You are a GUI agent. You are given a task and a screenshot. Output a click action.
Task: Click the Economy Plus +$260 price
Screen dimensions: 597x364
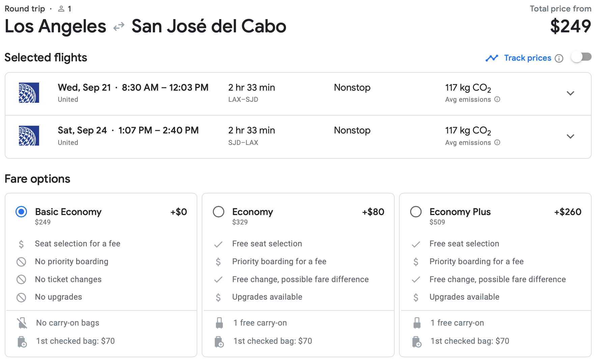[568, 212]
